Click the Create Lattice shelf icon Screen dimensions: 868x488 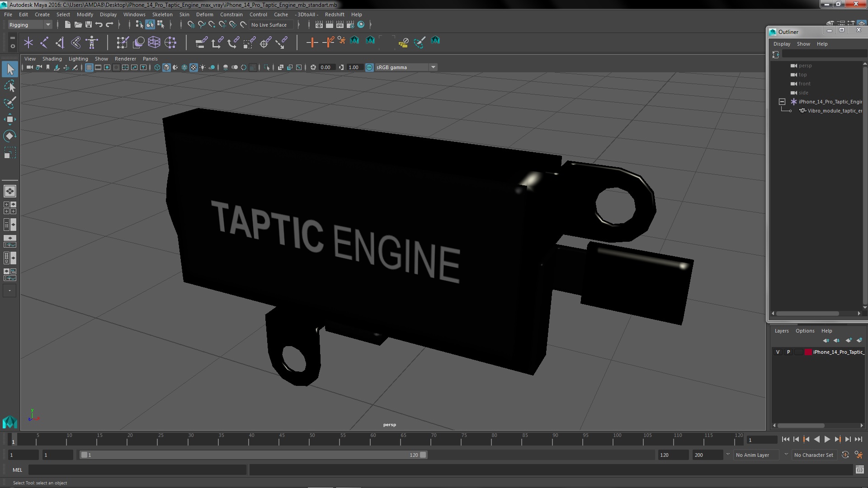(x=154, y=42)
